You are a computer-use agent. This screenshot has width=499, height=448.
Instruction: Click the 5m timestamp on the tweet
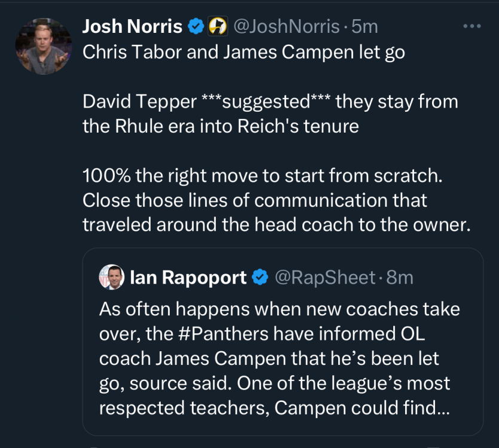[x=365, y=26]
